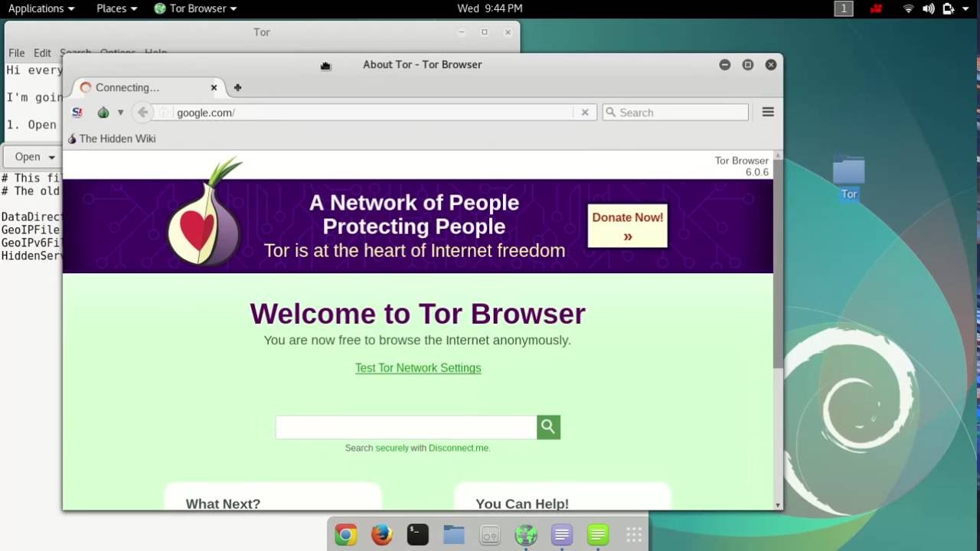Open the Applications menu

(x=41, y=8)
